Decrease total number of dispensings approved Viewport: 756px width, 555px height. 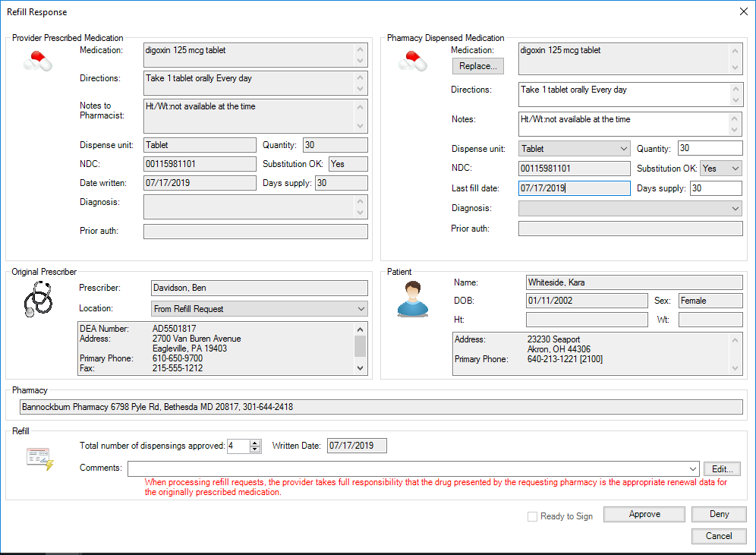click(255, 449)
